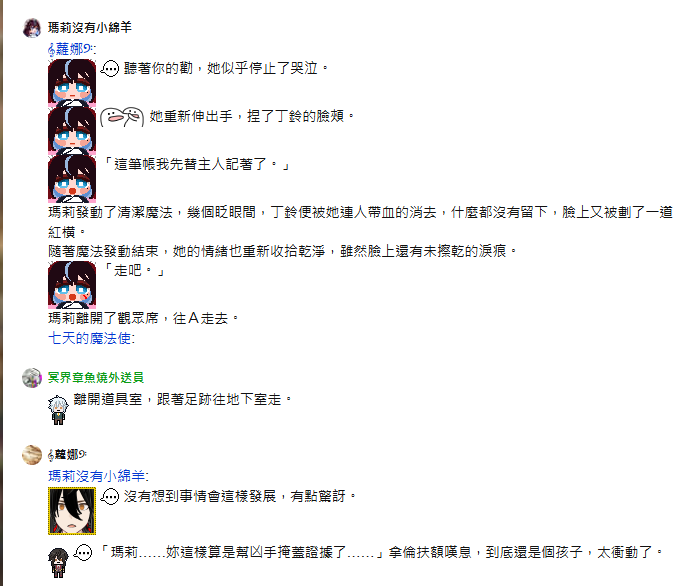Viewport: 692px width, 586px height.
Task: Click second pixel girl emoticon image
Action: pyautogui.click(x=72, y=131)
